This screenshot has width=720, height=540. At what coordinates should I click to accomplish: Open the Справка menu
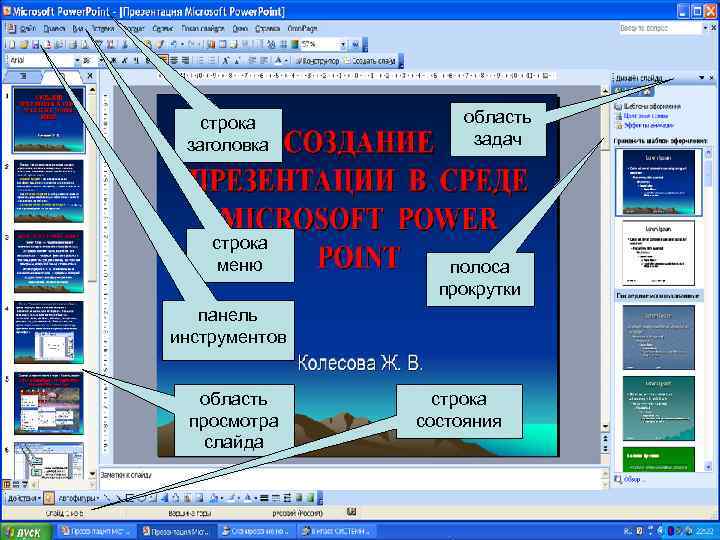[267, 28]
